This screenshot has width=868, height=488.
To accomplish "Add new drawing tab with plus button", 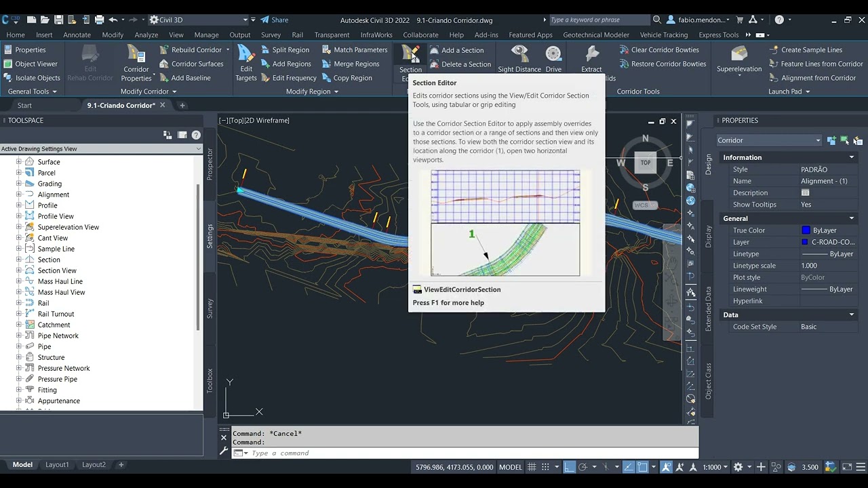I will point(182,105).
